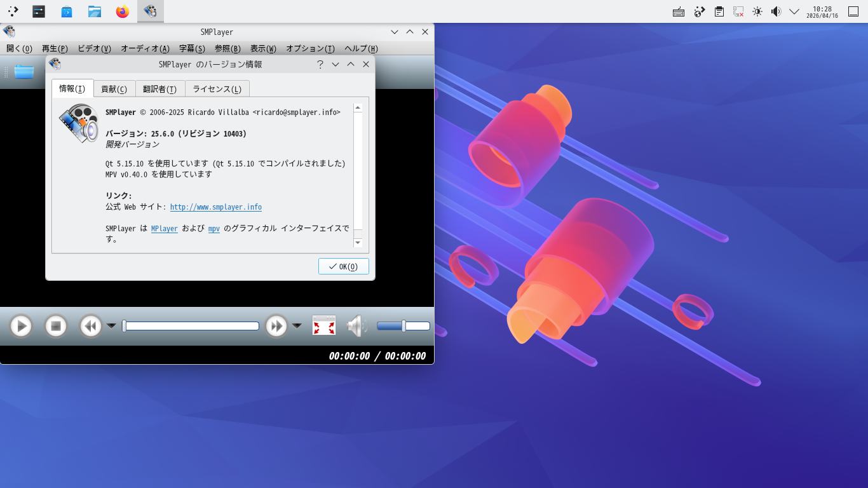Open the clipboard tray icon
Image resolution: width=868 pixels, height=488 pixels.
[719, 11]
